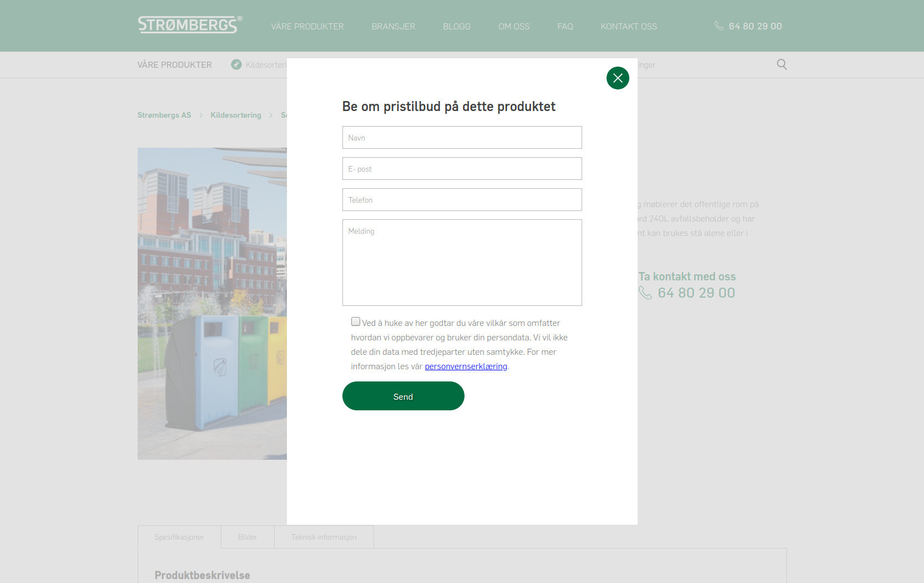Open the BRANSJER menu item
The width and height of the screenshot is (924, 583).
pos(393,26)
